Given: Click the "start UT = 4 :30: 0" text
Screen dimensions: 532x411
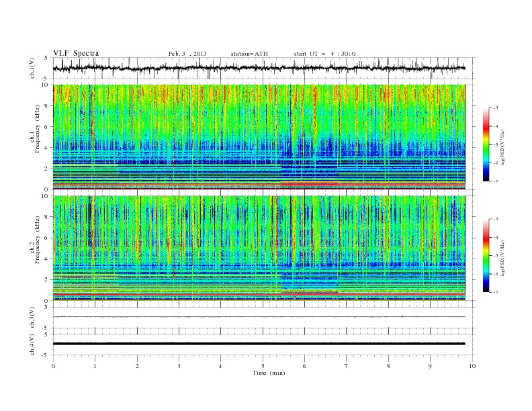Looking at the screenshot, I should click(x=324, y=54).
